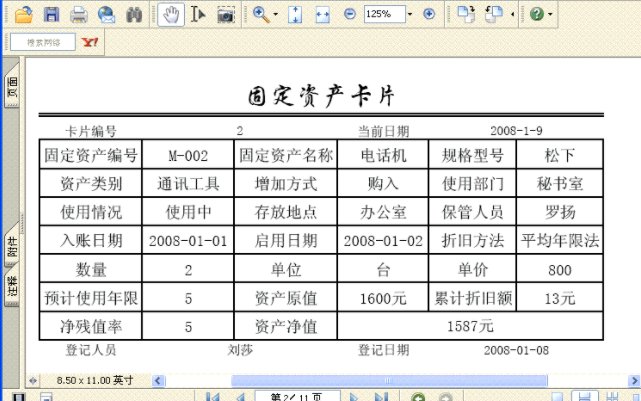Open the zoom percentage dropdown list
641x401 pixels.
pos(410,14)
